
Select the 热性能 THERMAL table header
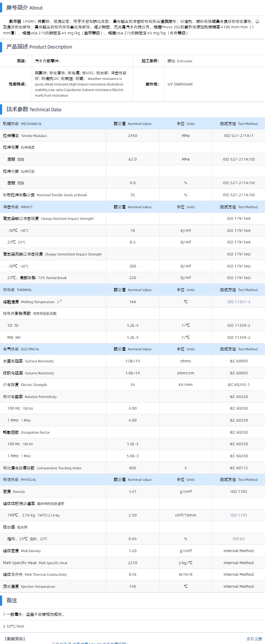[x=17, y=290]
